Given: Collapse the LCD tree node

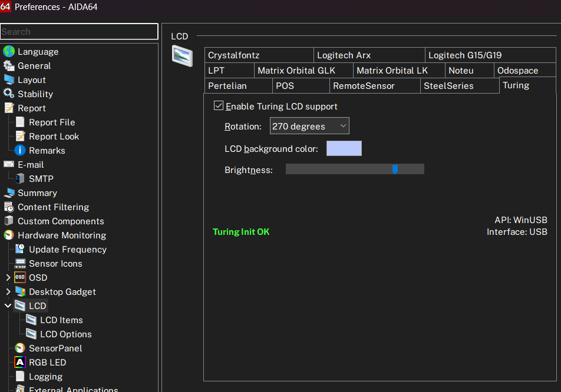Looking at the screenshot, I should coord(8,306).
